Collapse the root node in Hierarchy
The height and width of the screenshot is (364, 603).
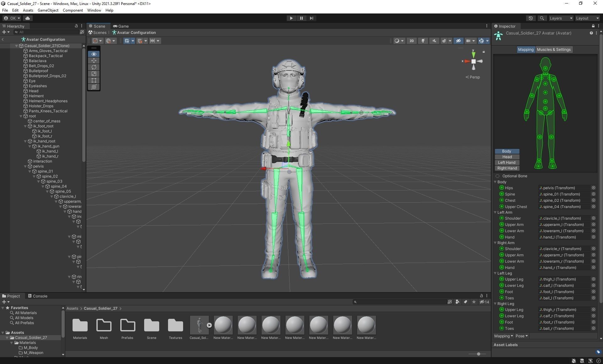[x=21, y=116]
